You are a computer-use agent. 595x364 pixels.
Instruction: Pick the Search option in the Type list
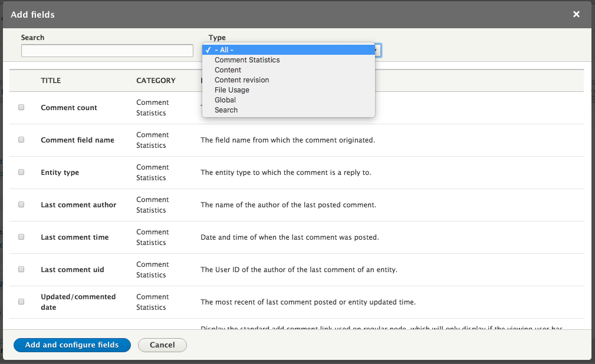pyautogui.click(x=226, y=110)
